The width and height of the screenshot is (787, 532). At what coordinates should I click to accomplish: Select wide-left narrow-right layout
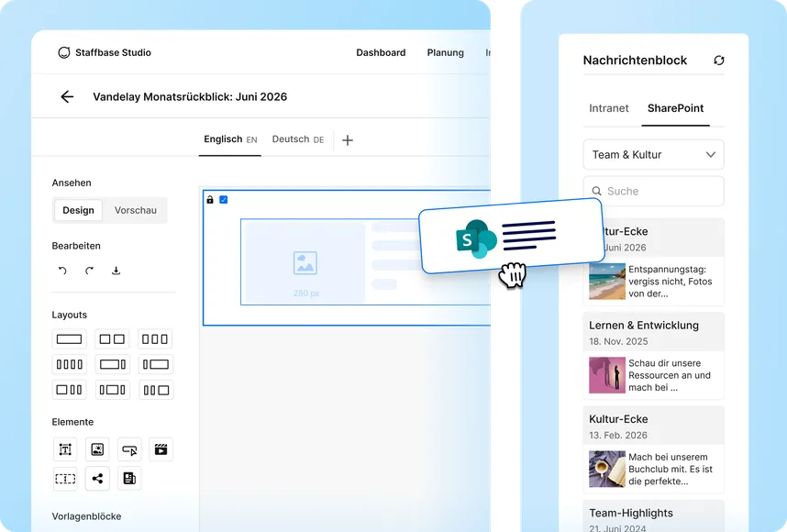click(x=113, y=364)
